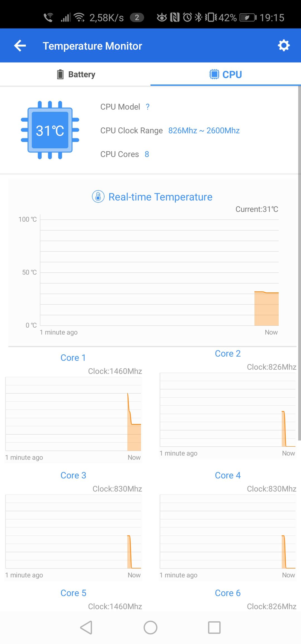301x644 pixels.
Task: Open the Core 4 clock graph
Action: (x=228, y=532)
